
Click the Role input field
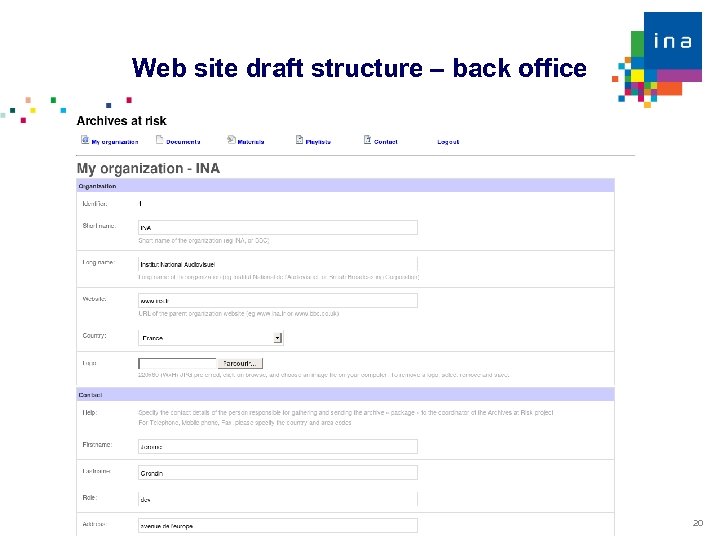[x=278, y=499]
